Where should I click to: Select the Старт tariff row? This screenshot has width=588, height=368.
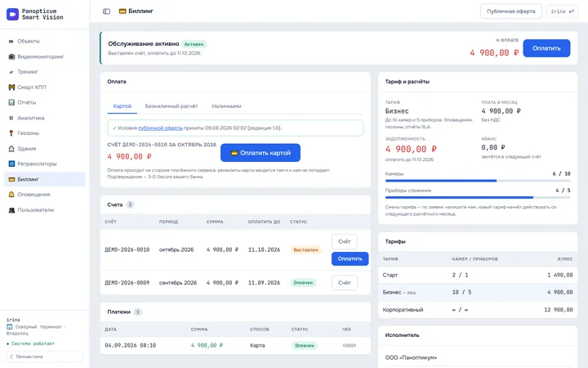tap(478, 276)
